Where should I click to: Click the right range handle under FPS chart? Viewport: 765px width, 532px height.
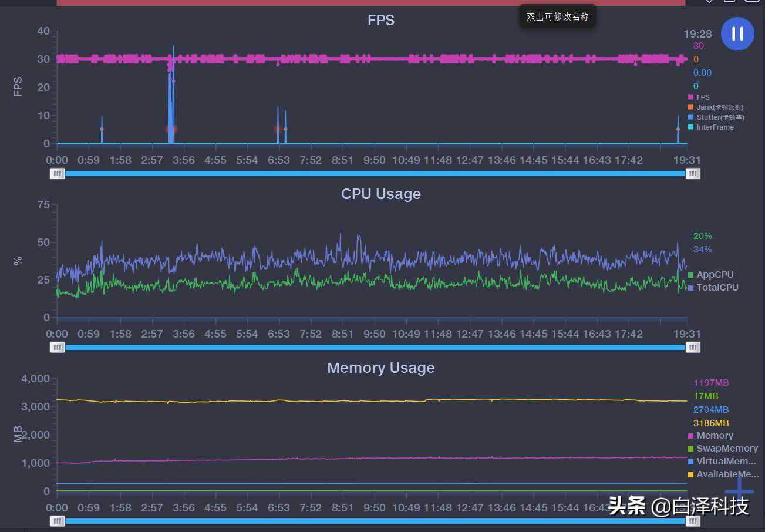(693, 173)
